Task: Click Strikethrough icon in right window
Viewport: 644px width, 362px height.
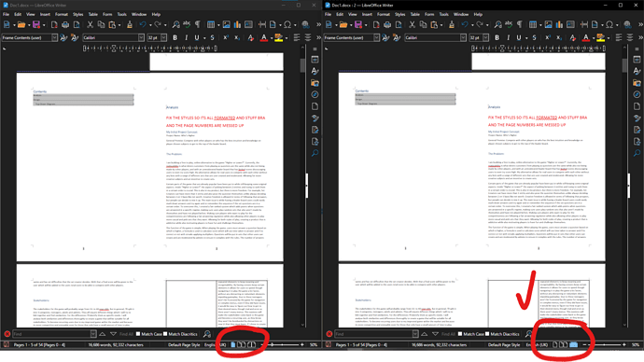Action: (535, 37)
